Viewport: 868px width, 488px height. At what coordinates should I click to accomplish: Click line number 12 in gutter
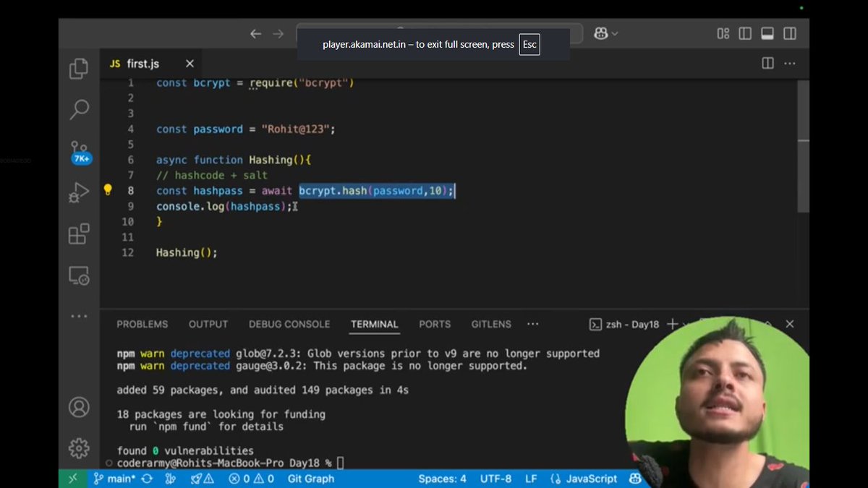pos(128,252)
